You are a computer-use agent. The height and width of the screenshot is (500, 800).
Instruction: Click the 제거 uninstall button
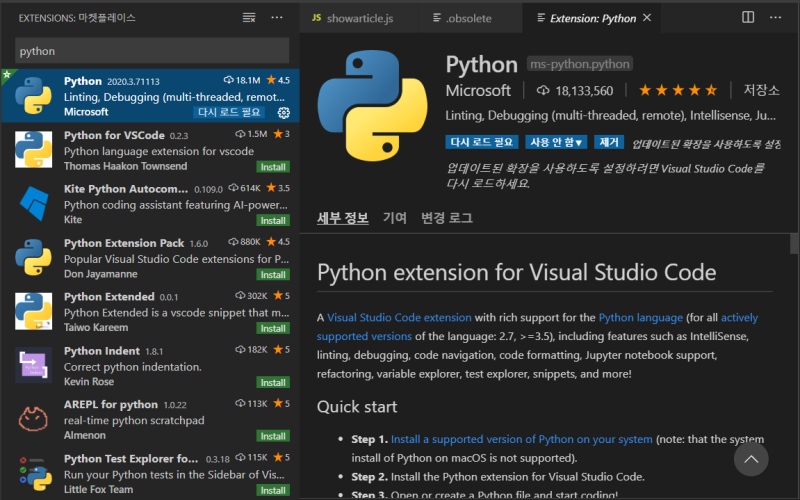[609, 142]
